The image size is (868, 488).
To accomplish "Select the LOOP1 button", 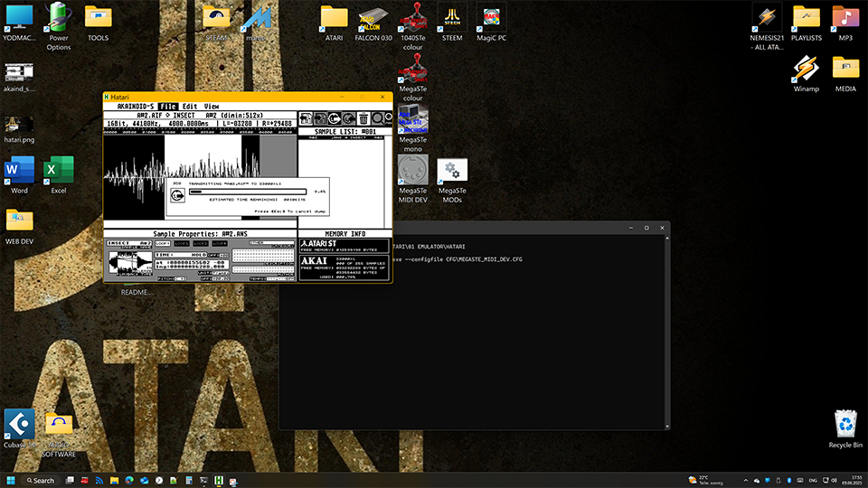I will point(163,243).
